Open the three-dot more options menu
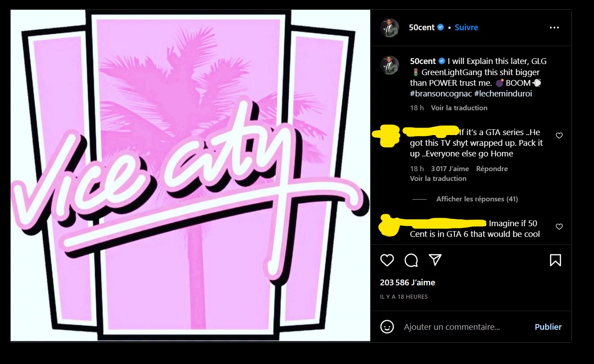Viewport: 594px width, 364px height. pos(554,28)
